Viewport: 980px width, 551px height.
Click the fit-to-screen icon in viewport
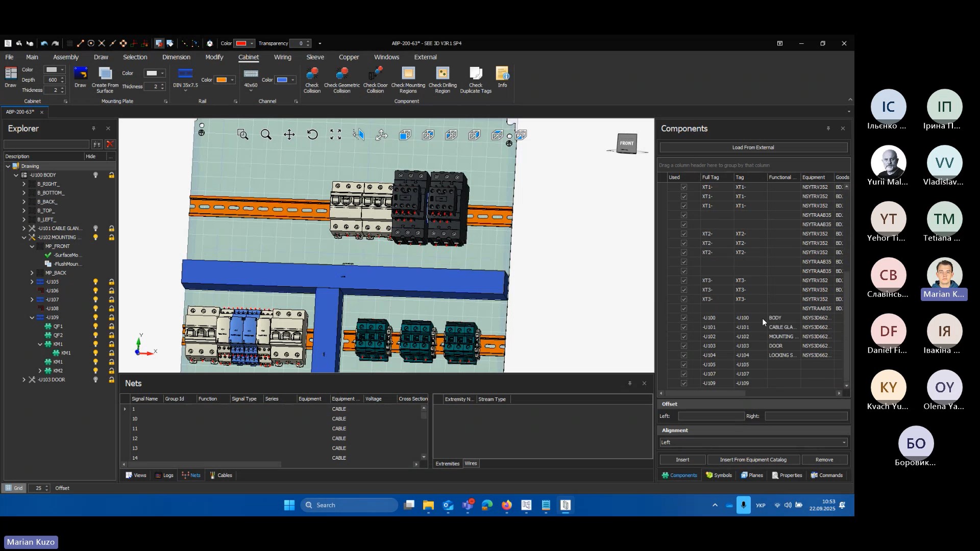335,135
